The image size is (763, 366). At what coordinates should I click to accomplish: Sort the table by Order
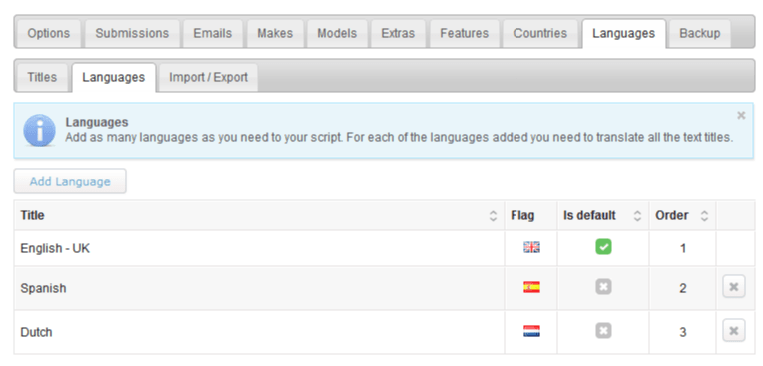[x=682, y=216]
